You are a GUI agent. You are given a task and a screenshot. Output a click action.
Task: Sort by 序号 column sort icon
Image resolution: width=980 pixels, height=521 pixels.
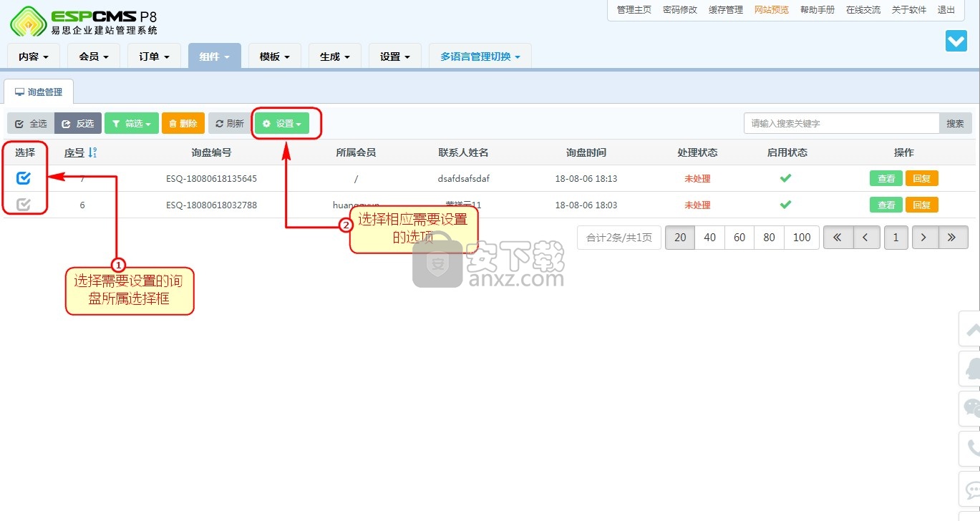(x=92, y=152)
